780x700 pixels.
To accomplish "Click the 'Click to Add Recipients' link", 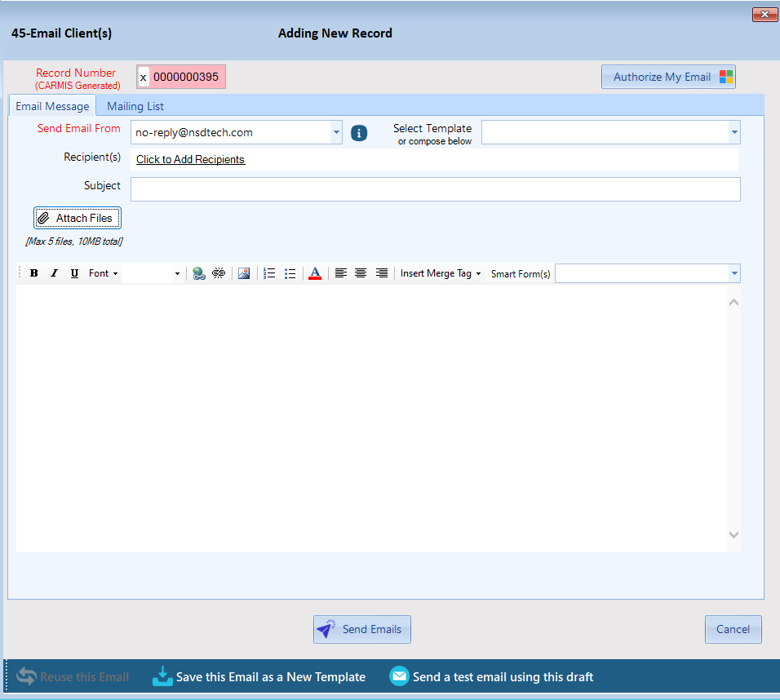I will coord(190,159).
